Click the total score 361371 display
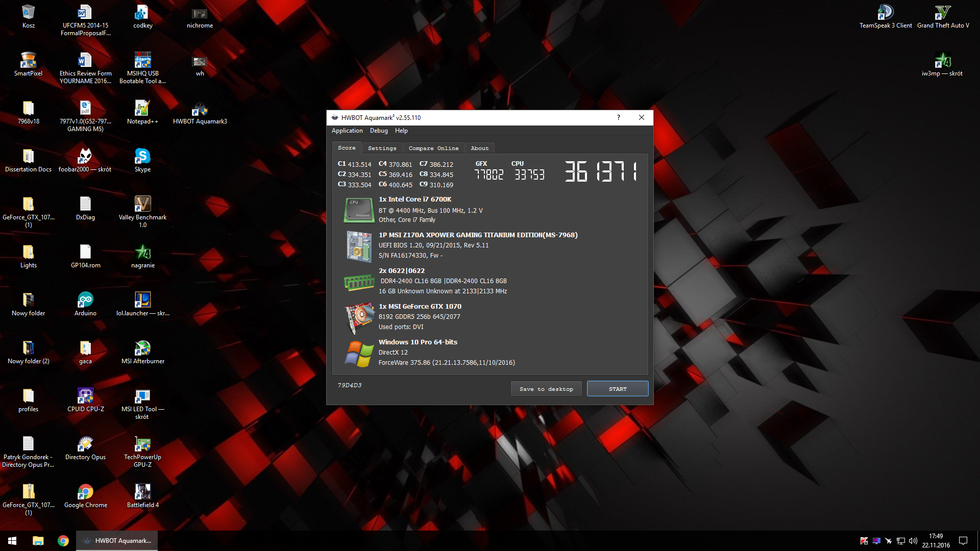This screenshot has height=551, width=980. pyautogui.click(x=601, y=171)
